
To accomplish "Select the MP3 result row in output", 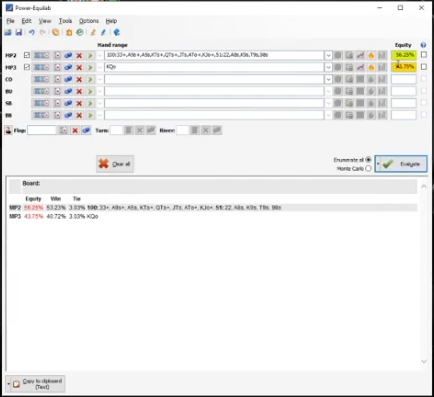I will click(x=213, y=216).
